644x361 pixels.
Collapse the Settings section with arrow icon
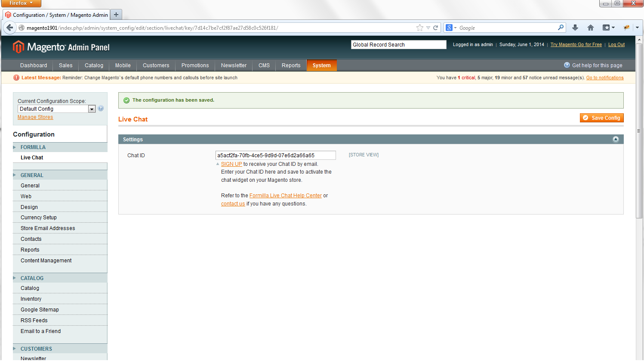coord(616,139)
